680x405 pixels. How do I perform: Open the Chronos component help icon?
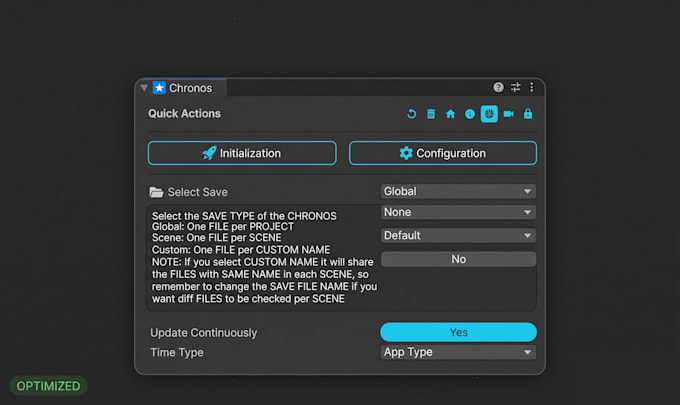pyautogui.click(x=498, y=87)
